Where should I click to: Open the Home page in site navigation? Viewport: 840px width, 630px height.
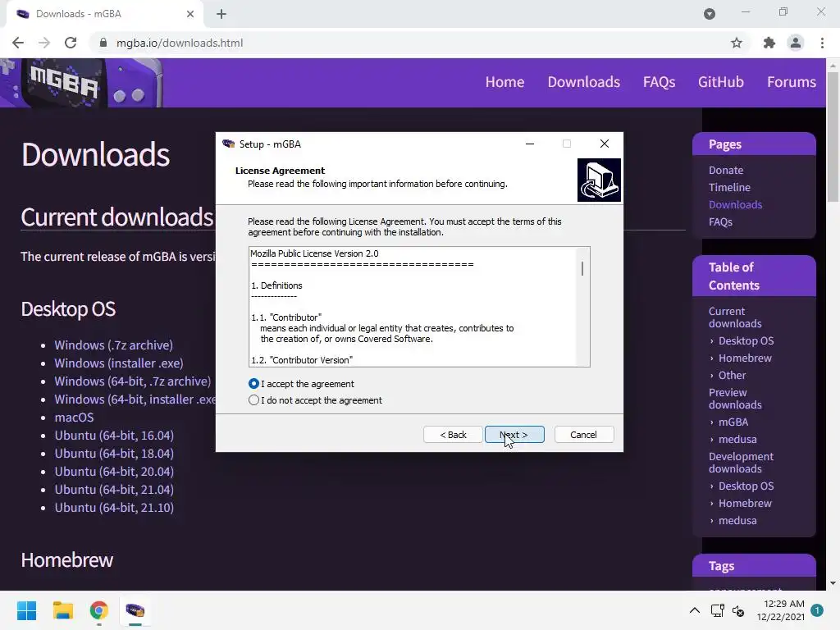tap(504, 82)
